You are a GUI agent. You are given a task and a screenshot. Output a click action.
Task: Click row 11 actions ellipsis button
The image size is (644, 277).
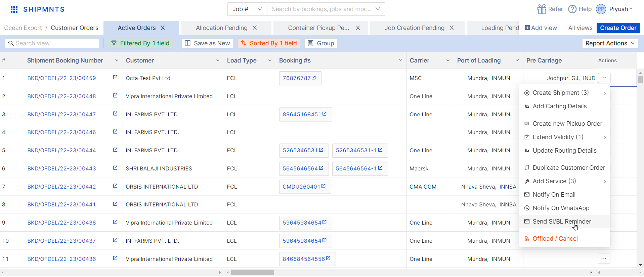click(x=604, y=259)
